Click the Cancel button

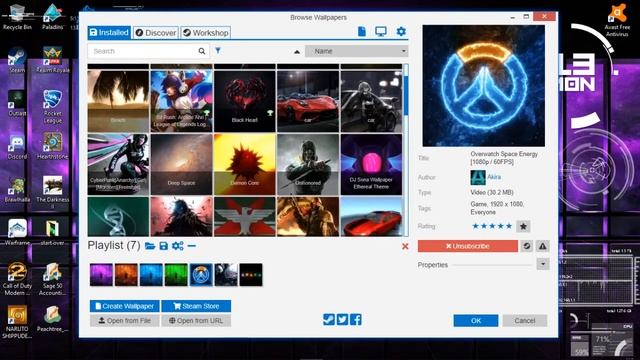click(524, 320)
